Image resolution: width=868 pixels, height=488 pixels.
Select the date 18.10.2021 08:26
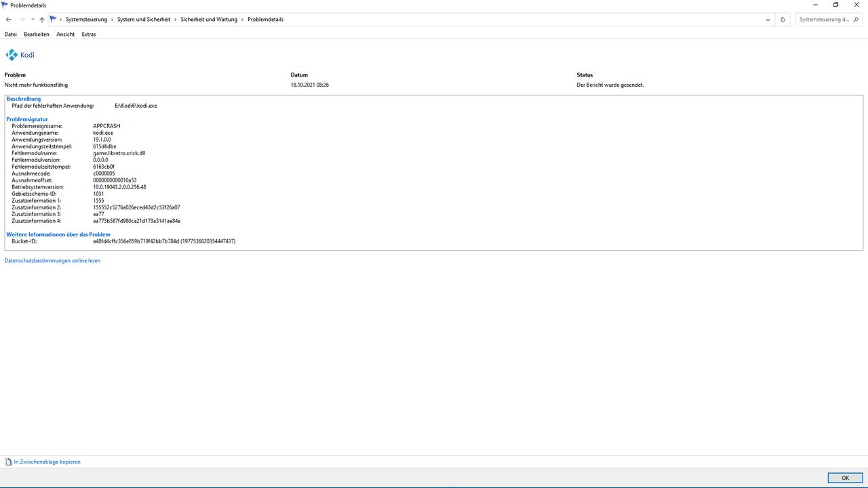point(310,85)
